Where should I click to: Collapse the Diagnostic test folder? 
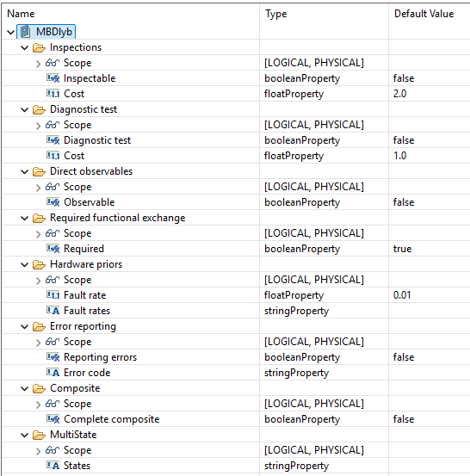click(x=25, y=109)
